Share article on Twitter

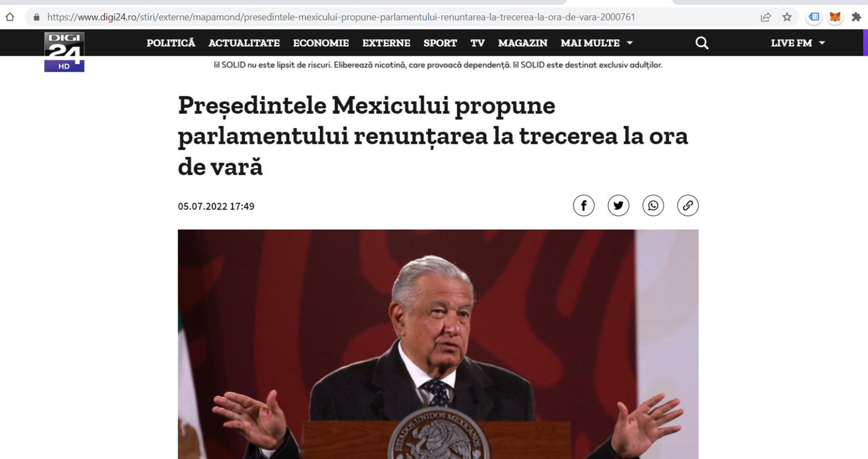pyautogui.click(x=618, y=206)
